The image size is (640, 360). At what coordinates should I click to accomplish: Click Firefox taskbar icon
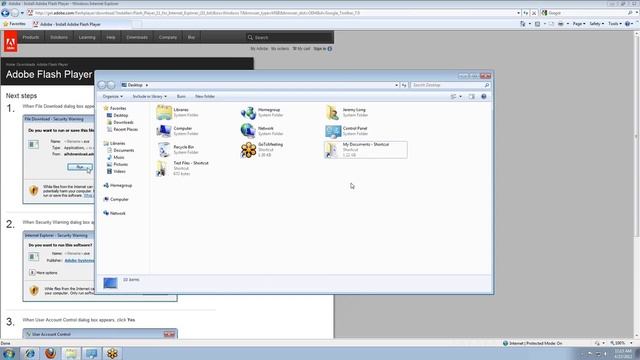pyautogui.click(x=51, y=353)
